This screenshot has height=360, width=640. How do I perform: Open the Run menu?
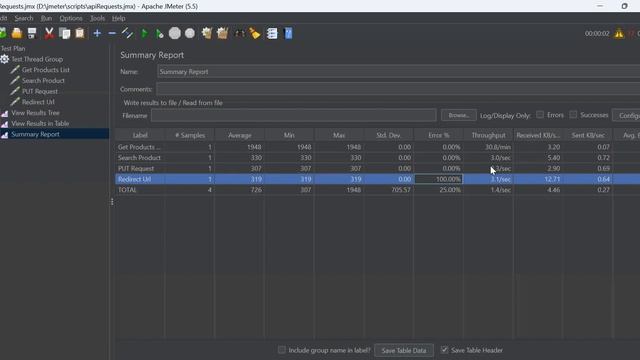pos(46,18)
